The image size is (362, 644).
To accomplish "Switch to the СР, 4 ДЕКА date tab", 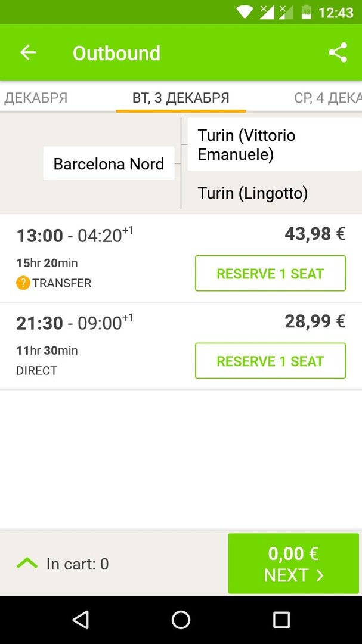I will pyautogui.click(x=327, y=98).
